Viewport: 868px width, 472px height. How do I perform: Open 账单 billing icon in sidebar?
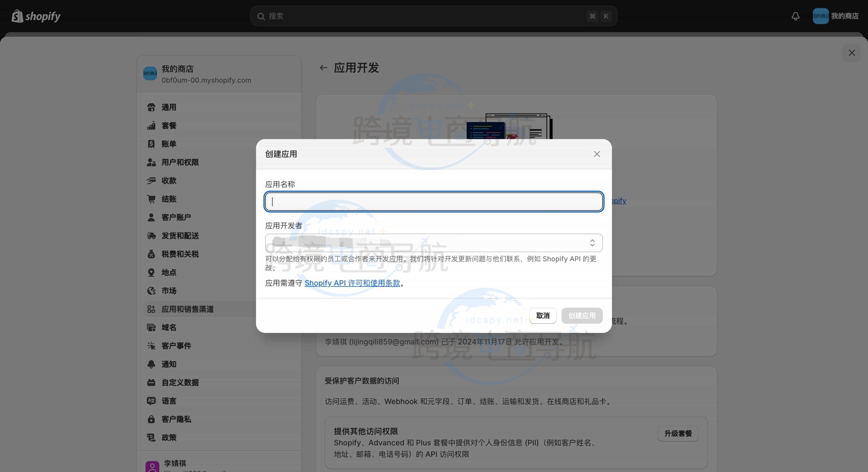pos(151,144)
